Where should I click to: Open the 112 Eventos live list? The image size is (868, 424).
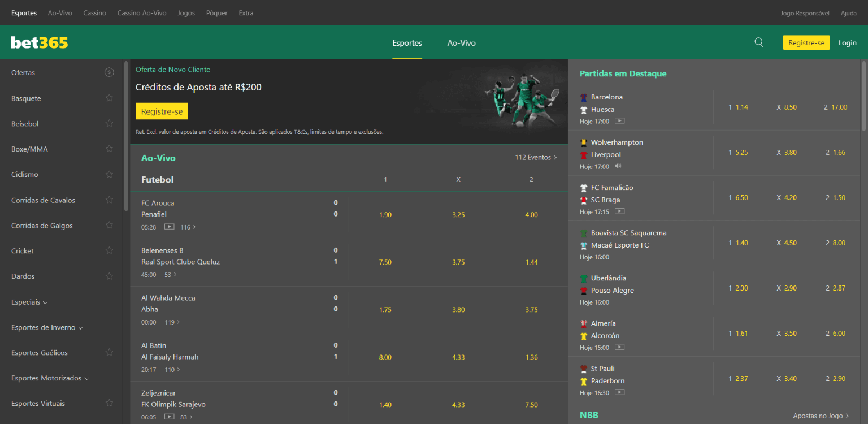(x=536, y=158)
